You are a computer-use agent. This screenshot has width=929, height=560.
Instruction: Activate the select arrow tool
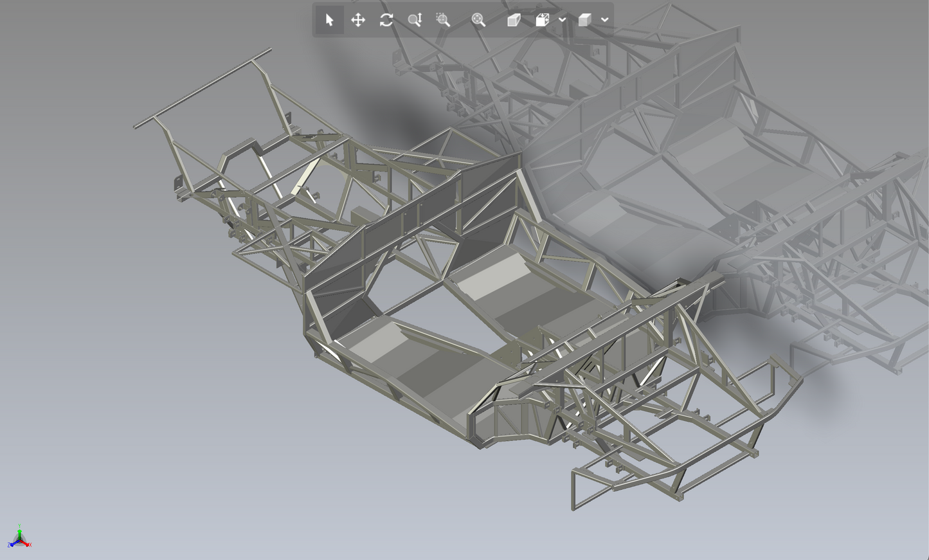click(329, 20)
